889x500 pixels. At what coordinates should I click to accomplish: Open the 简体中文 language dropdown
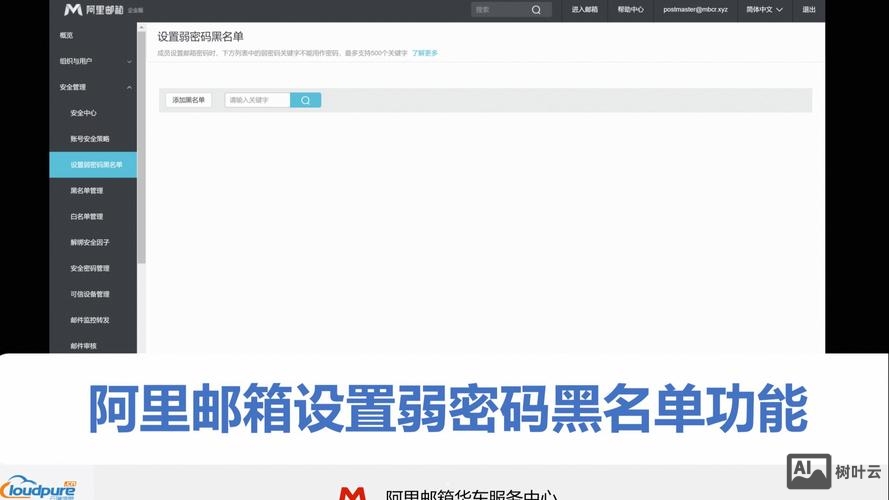coord(764,10)
